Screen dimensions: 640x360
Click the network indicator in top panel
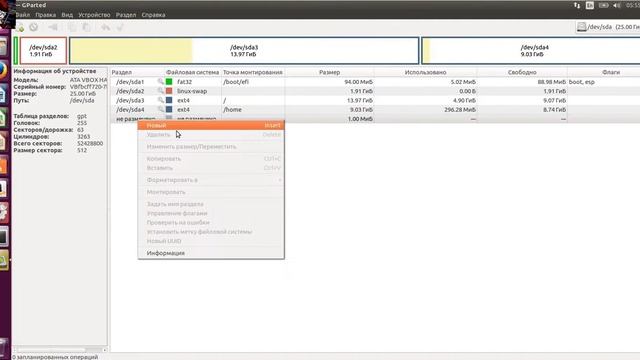(x=577, y=5)
